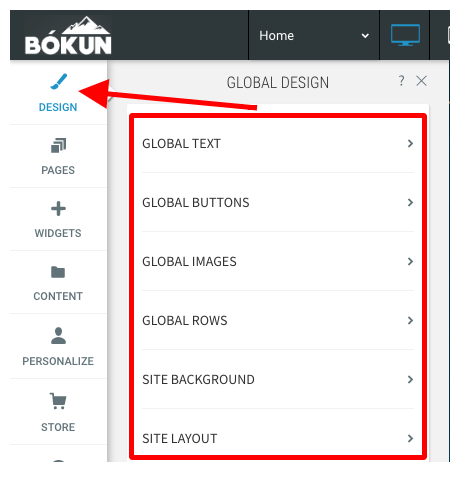The width and height of the screenshot is (470, 482).
Task: Expand Global Images chevron arrow
Action: pos(410,261)
